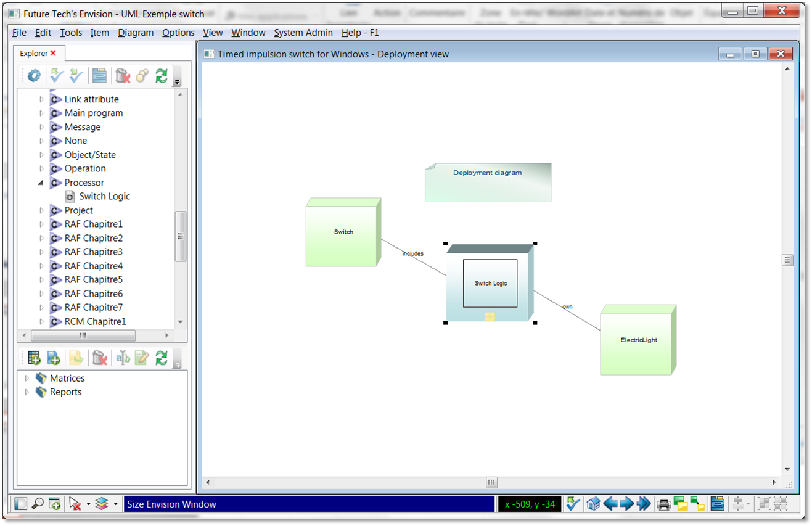Screen dimensions: 812x526
Task: Open the System Admin menu
Action: [x=303, y=33]
